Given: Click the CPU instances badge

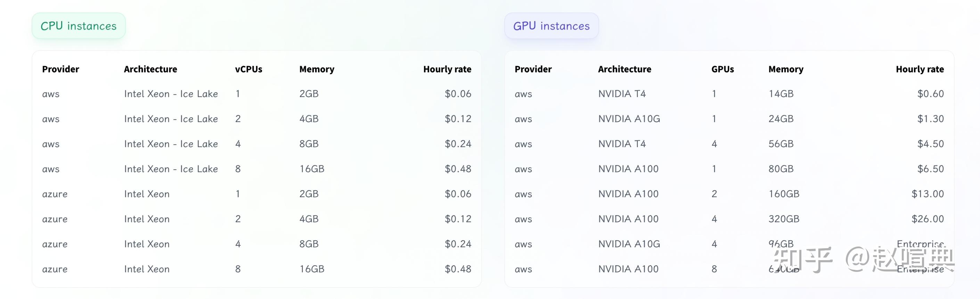Looking at the screenshot, I should point(79,26).
